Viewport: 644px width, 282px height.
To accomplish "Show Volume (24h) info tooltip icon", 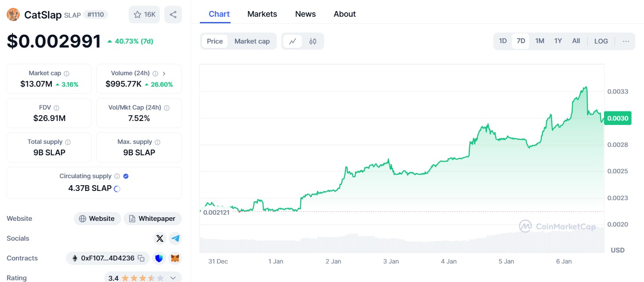I will [x=155, y=73].
